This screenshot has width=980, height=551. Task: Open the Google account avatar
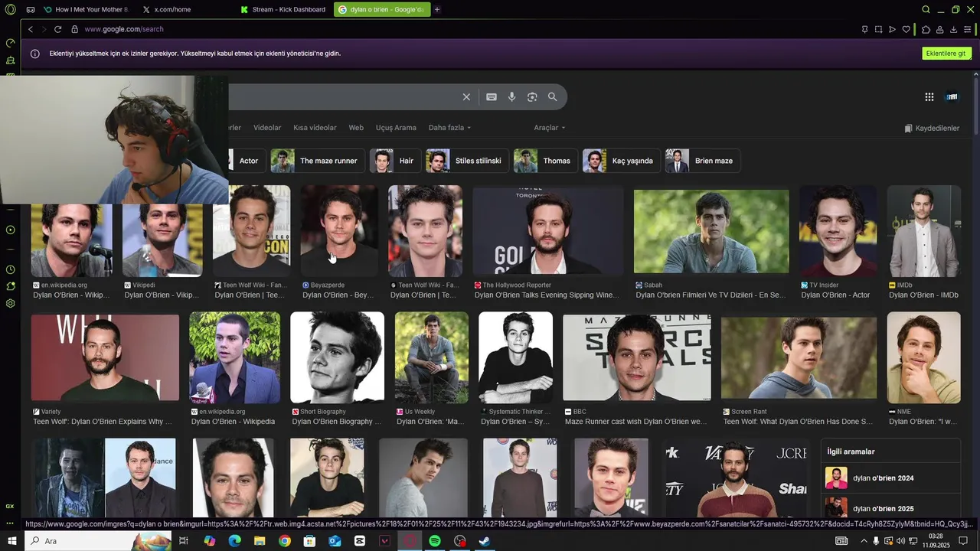tap(952, 97)
